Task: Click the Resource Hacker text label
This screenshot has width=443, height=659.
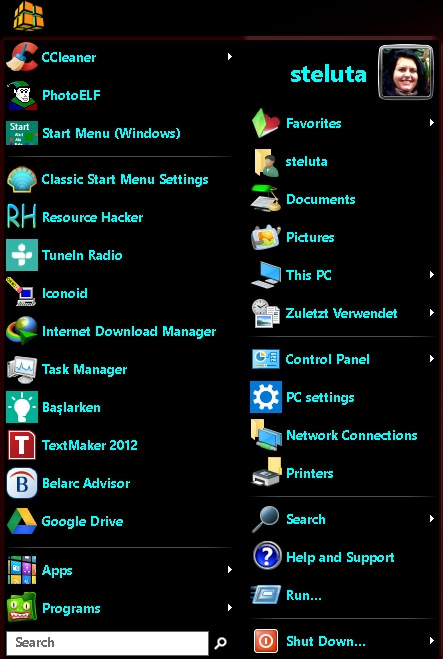Action: 92,217
